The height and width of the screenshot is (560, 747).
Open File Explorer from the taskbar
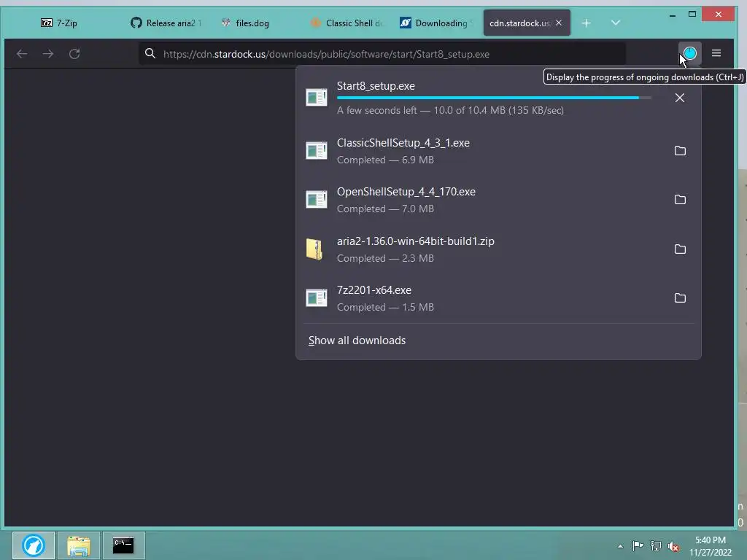coord(79,545)
